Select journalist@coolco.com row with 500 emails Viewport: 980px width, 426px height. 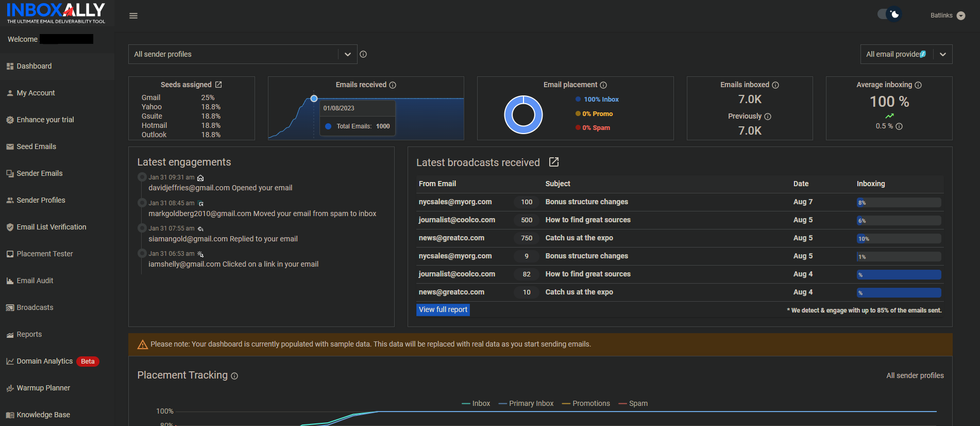coord(680,220)
